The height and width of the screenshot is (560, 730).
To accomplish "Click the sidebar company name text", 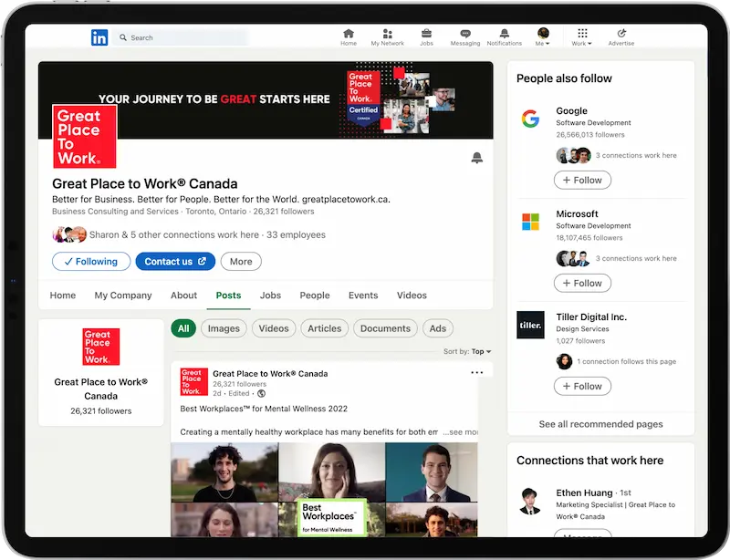I will (101, 389).
